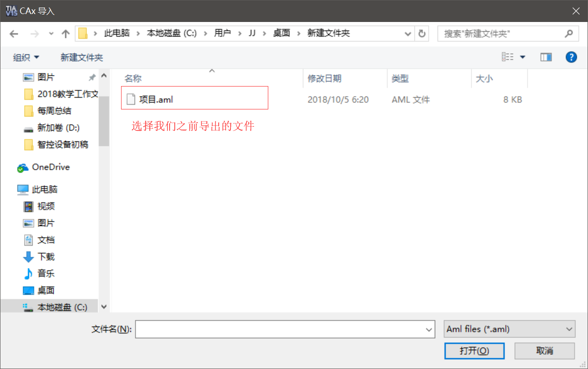Click the Back navigation arrow
This screenshot has width=588, height=369.
(x=14, y=34)
